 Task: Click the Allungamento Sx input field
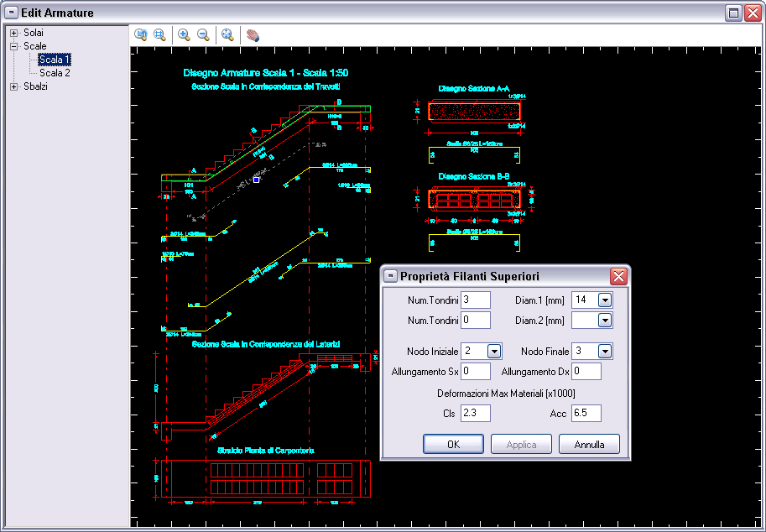point(475,371)
